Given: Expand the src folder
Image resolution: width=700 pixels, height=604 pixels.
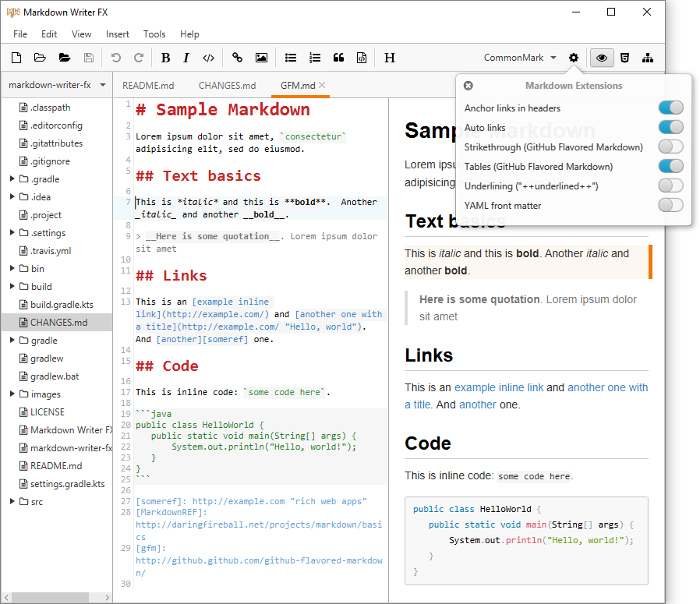Looking at the screenshot, I should (x=12, y=501).
